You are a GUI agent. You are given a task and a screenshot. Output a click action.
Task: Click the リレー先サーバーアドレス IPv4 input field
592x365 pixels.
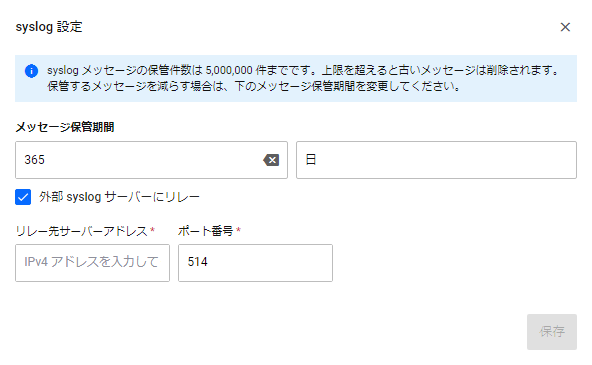coord(92,263)
